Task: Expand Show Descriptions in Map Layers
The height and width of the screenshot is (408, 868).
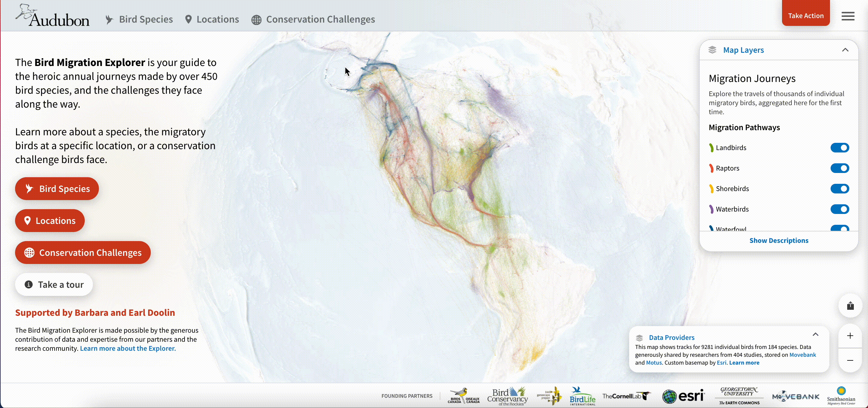Action: click(778, 240)
